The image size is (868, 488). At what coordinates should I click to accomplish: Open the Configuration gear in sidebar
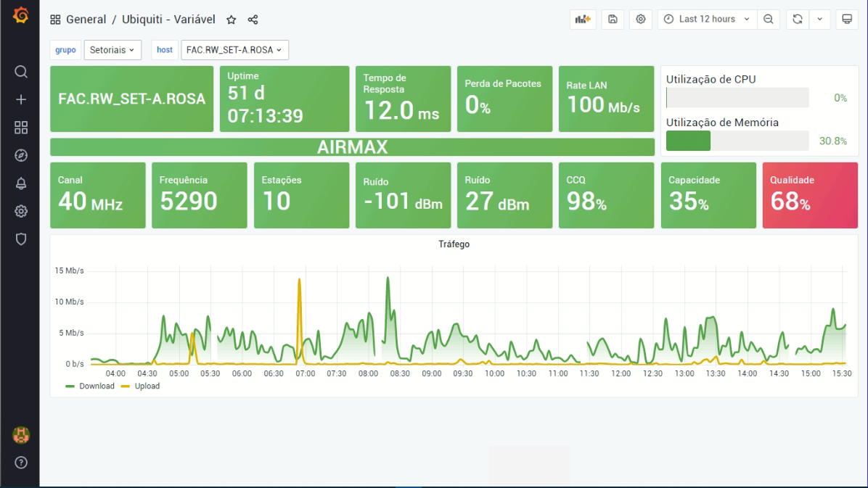[21, 211]
